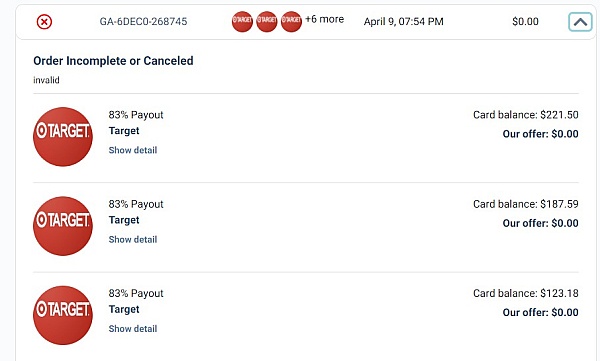Click Target logo for the $123.18 card
The width and height of the screenshot is (600, 361).
coord(63,315)
